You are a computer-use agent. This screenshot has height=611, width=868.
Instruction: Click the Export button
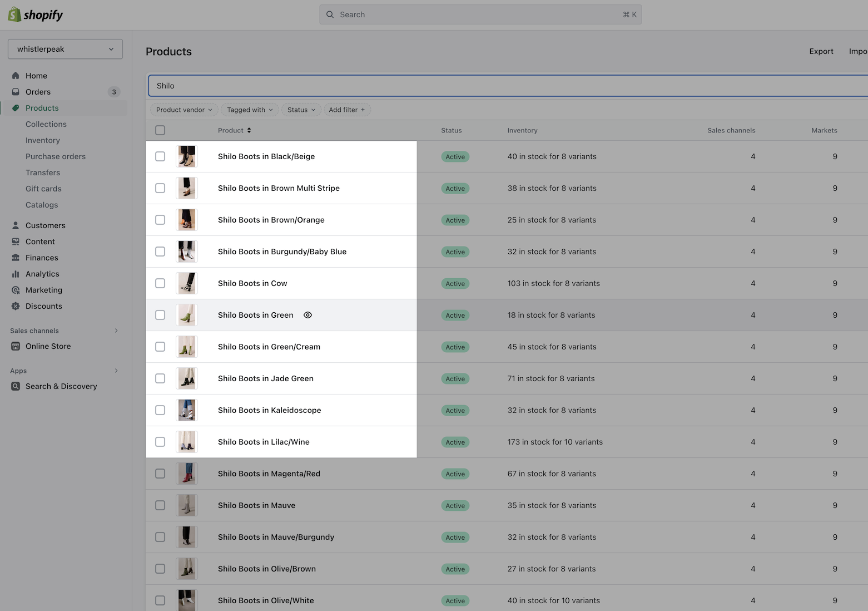coord(821,51)
